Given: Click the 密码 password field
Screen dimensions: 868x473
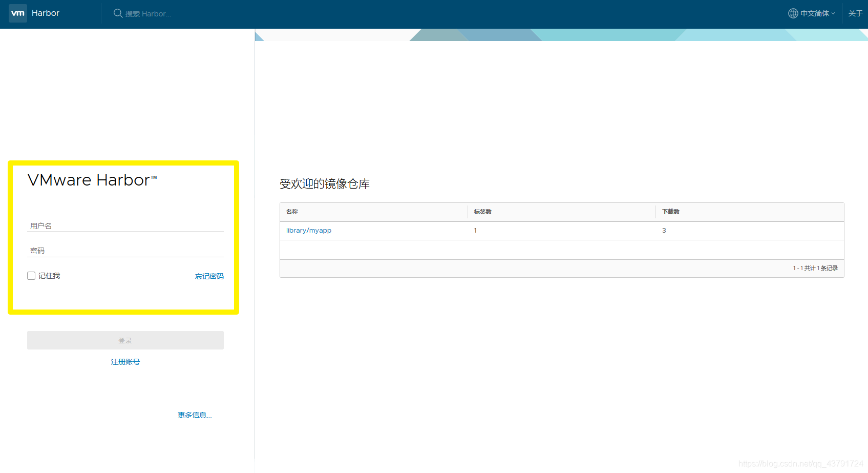Looking at the screenshot, I should click(125, 251).
